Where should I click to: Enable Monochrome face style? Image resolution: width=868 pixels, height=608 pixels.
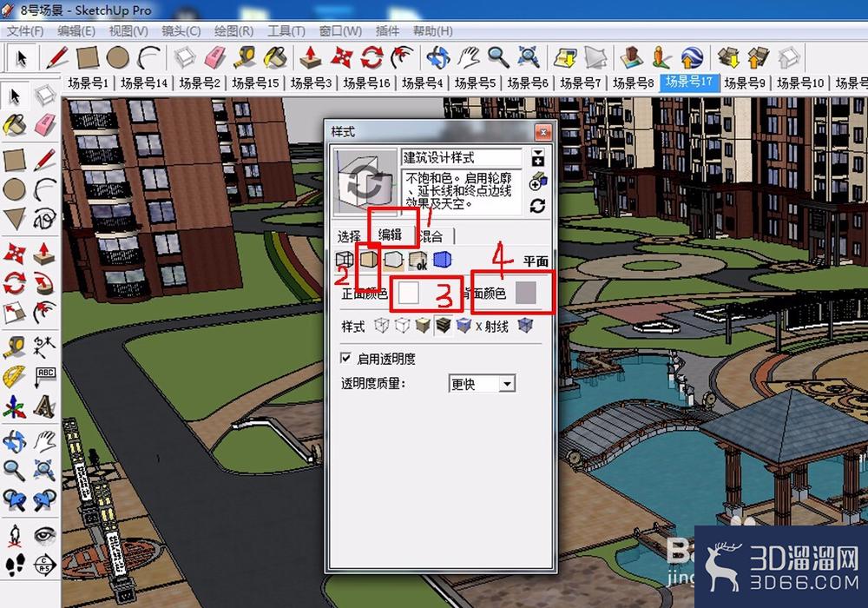click(x=464, y=326)
